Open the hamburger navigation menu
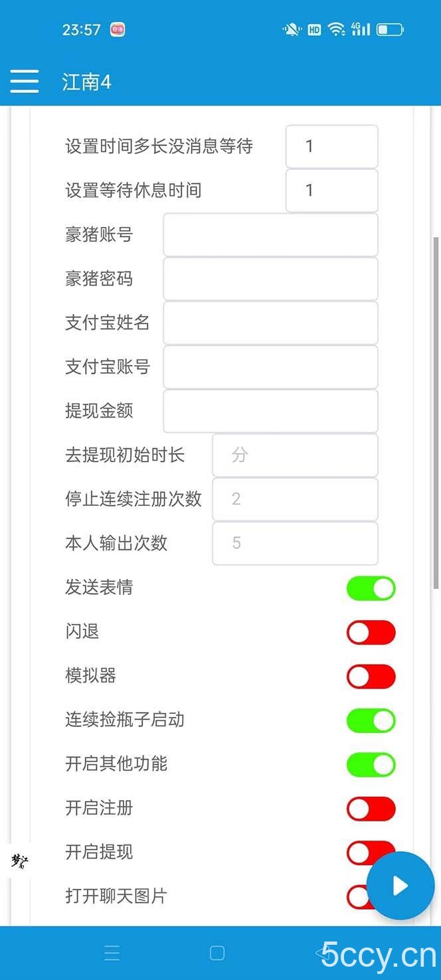 24,81
